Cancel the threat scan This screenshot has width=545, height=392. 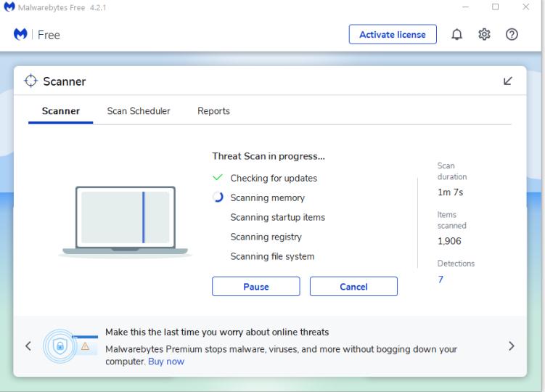tap(353, 287)
